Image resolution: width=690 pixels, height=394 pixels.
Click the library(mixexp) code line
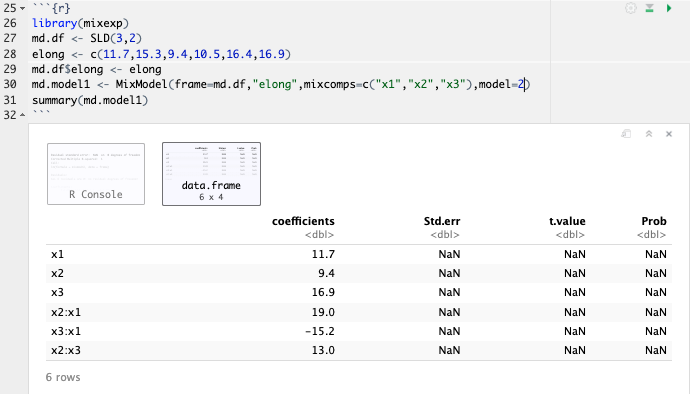point(80,23)
